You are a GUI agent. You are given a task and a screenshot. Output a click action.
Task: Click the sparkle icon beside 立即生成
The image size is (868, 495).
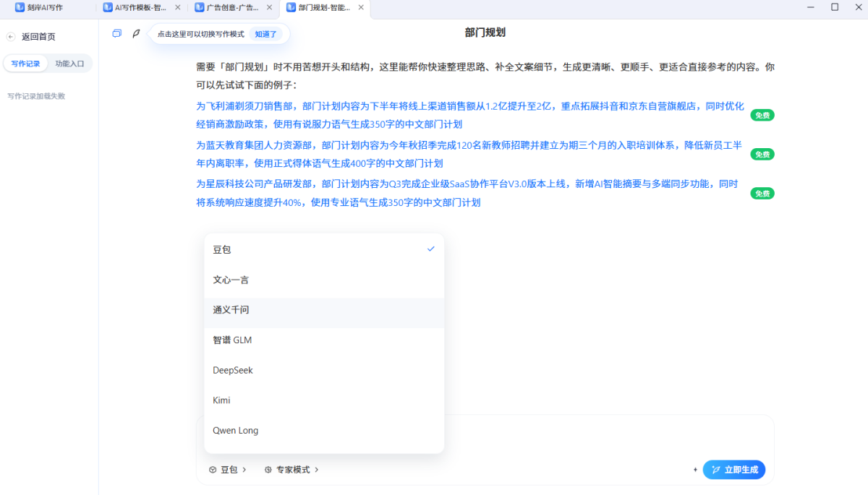click(x=695, y=470)
